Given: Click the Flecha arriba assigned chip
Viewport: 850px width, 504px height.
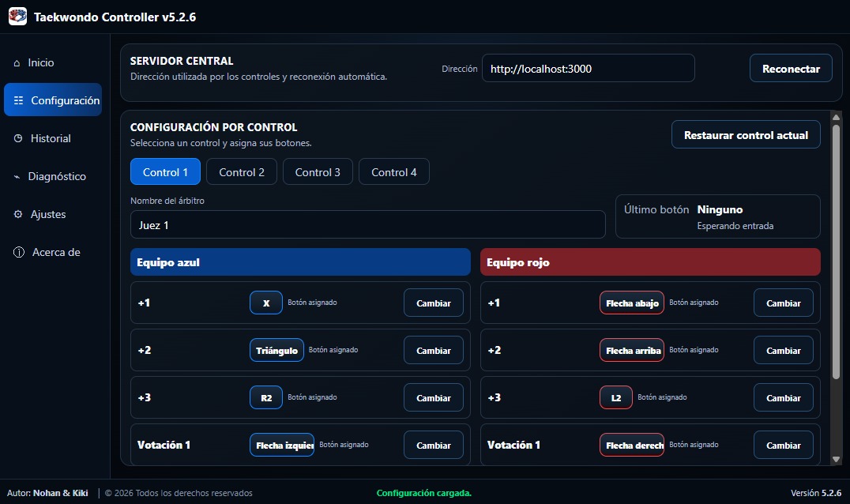Looking at the screenshot, I should (x=632, y=351).
